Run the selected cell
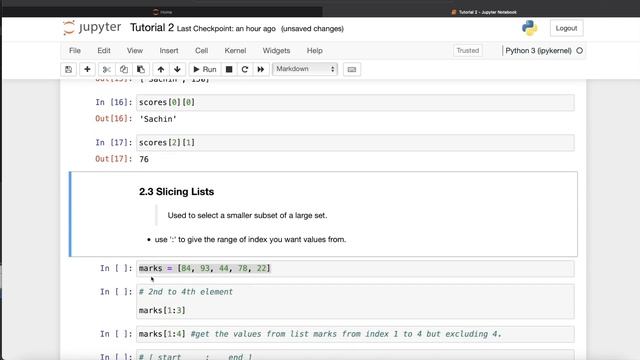640x360 pixels. 205,69
